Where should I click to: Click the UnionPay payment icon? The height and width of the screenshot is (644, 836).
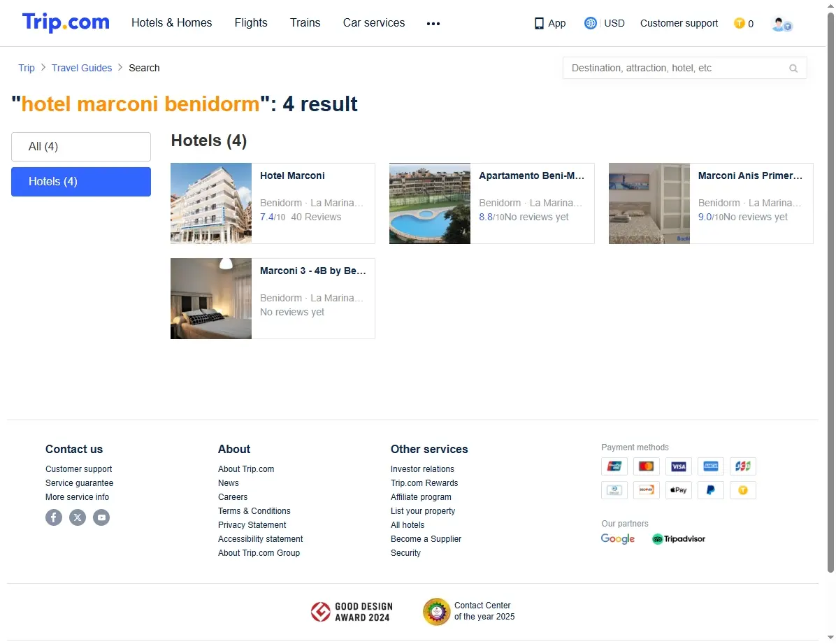pyautogui.click(x=614, y=466)
